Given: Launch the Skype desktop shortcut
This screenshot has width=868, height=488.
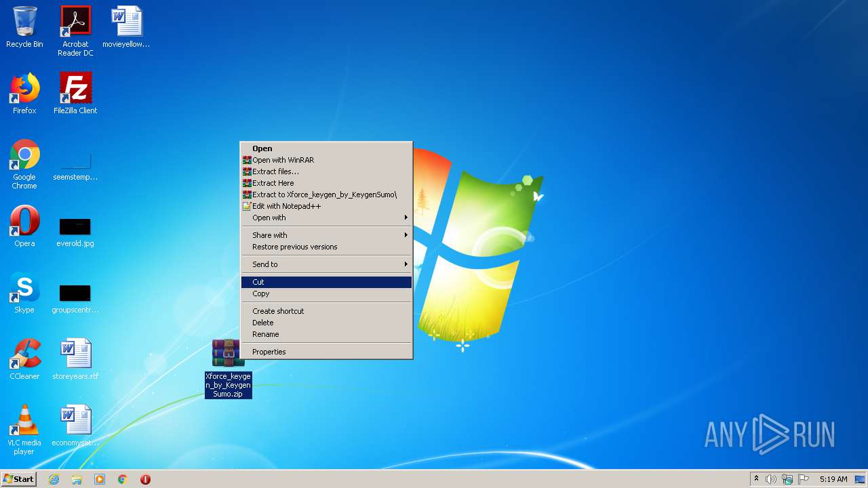Looking at the screenshot, I should pos(24,293).
